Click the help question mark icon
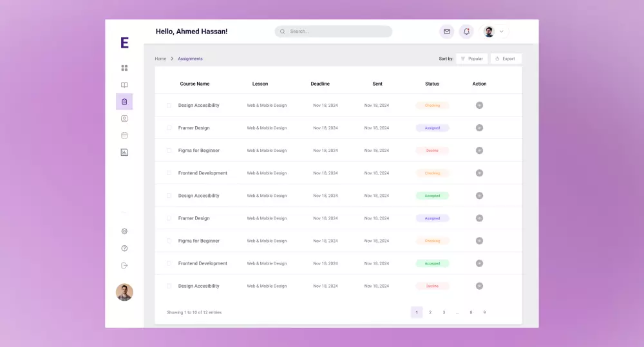Screen dimensions: 644x347 pyautogui.click(x=124, y=249)
